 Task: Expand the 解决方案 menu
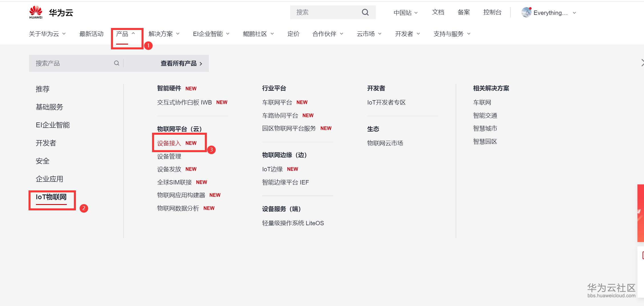161,34
